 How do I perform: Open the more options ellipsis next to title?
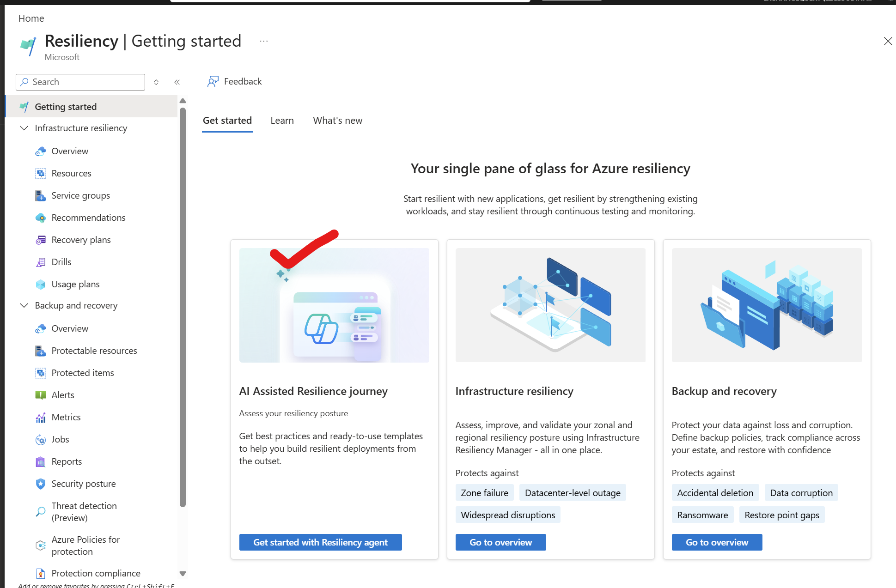264,41
